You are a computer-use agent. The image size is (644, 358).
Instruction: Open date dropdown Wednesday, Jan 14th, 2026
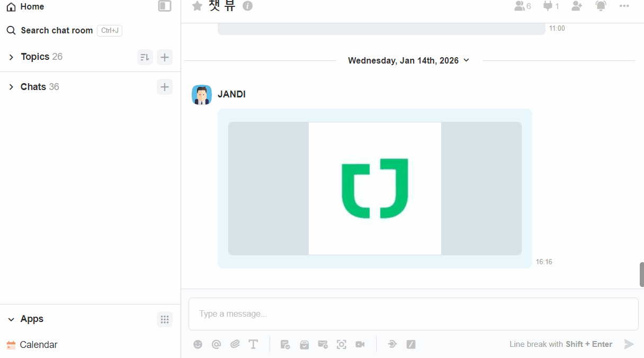coord(409,60)
